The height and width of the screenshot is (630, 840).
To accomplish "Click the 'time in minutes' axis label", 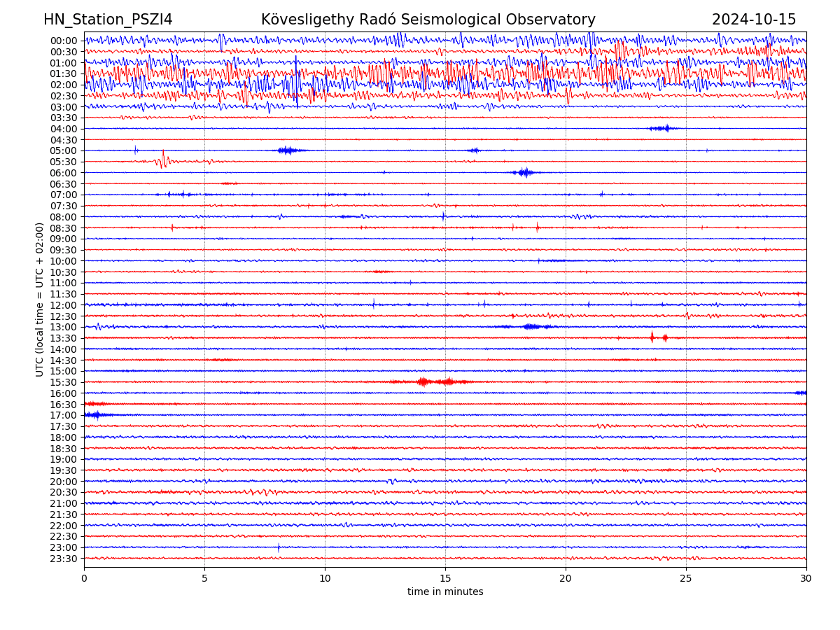I will (445, 592).
